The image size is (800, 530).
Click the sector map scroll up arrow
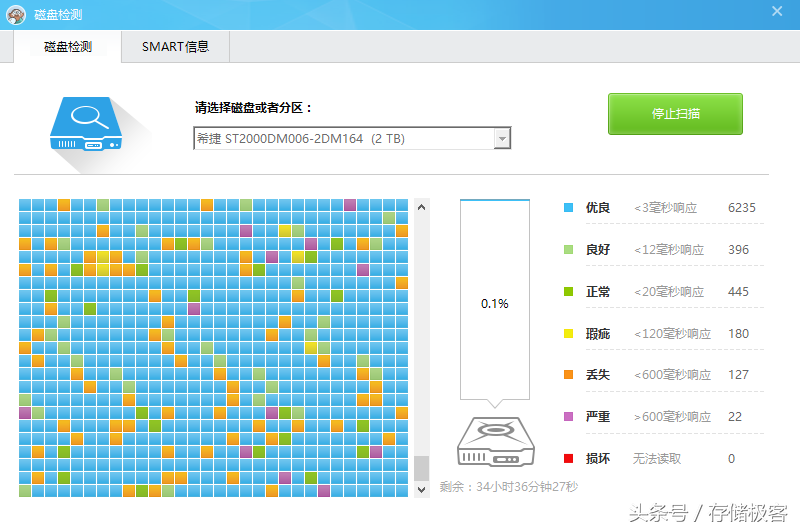click(x=421, y=207)
